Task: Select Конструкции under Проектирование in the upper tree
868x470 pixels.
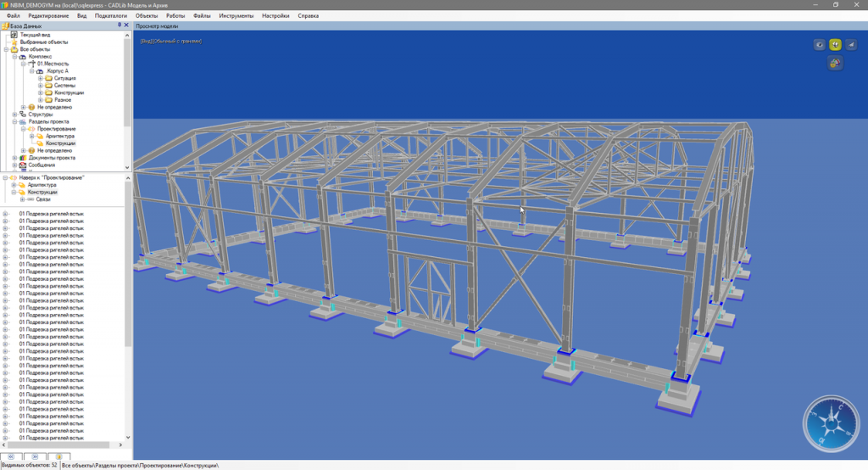Action: (x=60, y=143)
